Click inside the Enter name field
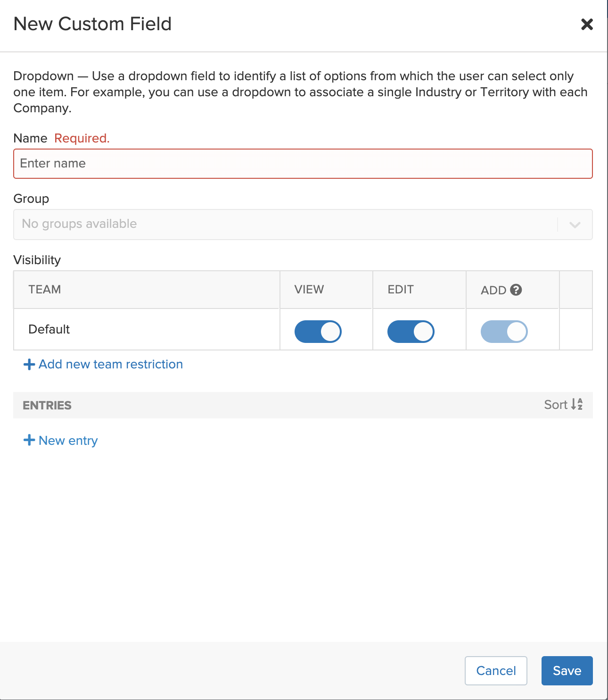Viewport: 608px width, 700px height. [x=303, y=163]
